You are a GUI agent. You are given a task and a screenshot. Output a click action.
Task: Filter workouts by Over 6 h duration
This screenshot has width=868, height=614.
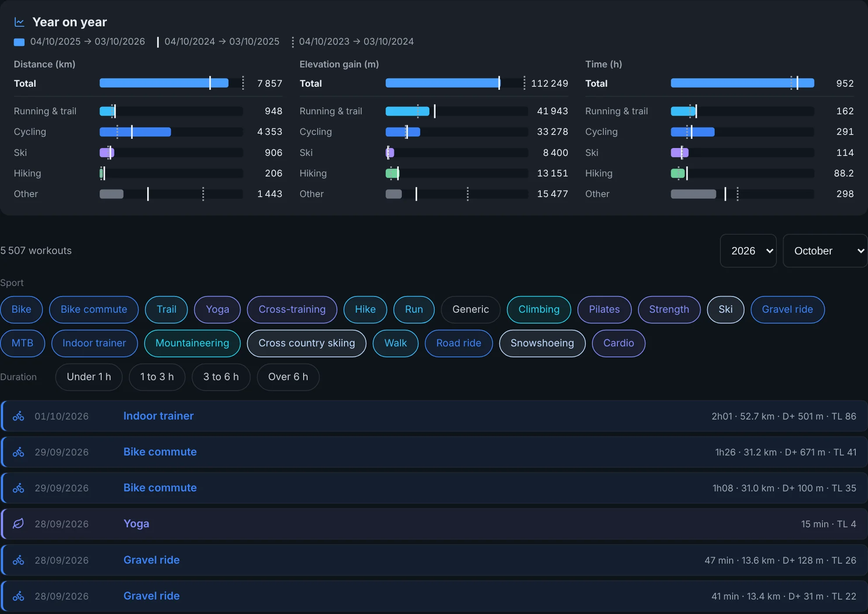[x=288, y=377]
